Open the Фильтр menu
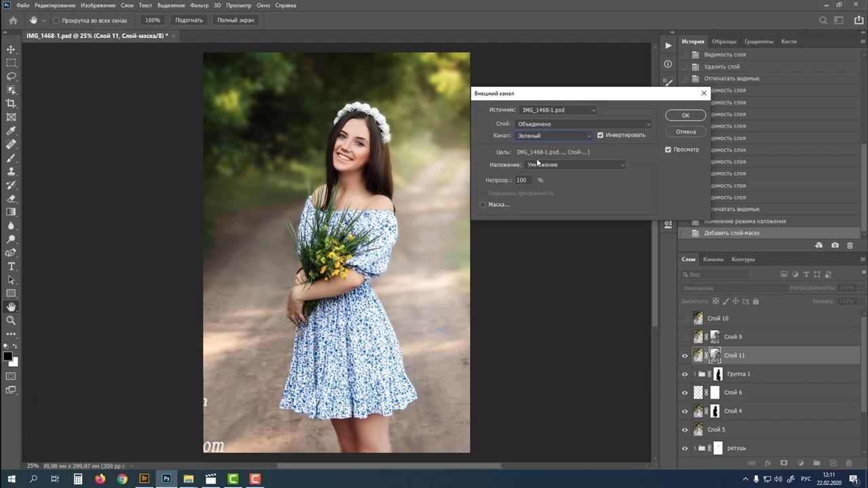Screen dimensions: 868x488 pyautogui.click(x=199, y=5)
